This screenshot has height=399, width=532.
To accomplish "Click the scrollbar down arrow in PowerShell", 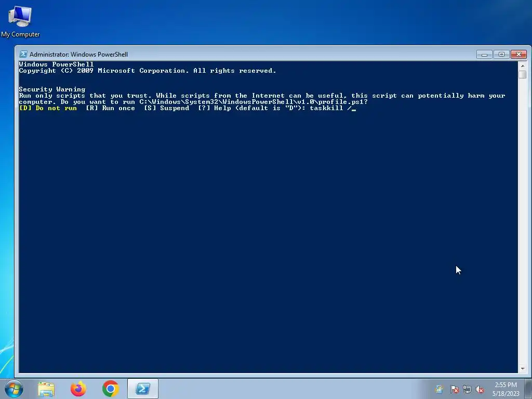I will tap(523, 368).
